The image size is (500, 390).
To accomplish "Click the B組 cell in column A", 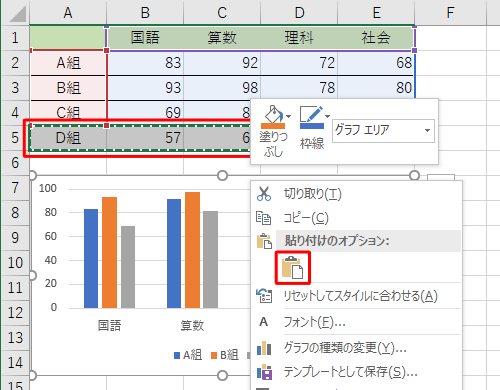I will [x=68, y=88].
